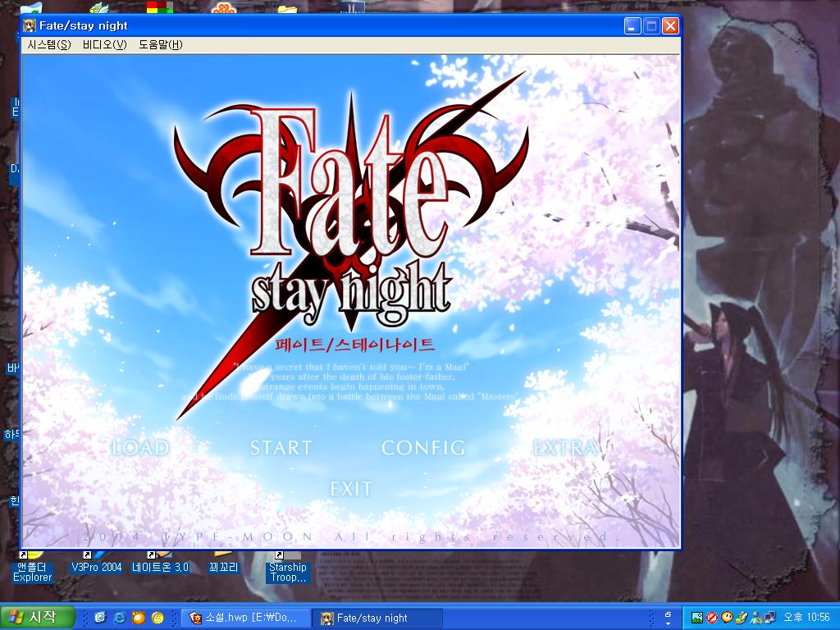Open 앤폴더 Explorer desktop shortcut
This screenshot has width=840, height=630.
click(31, 567)
